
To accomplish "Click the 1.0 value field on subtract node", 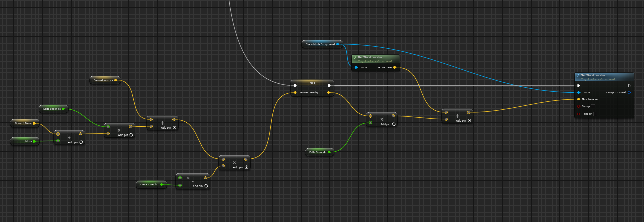I will tap(187, 178).
